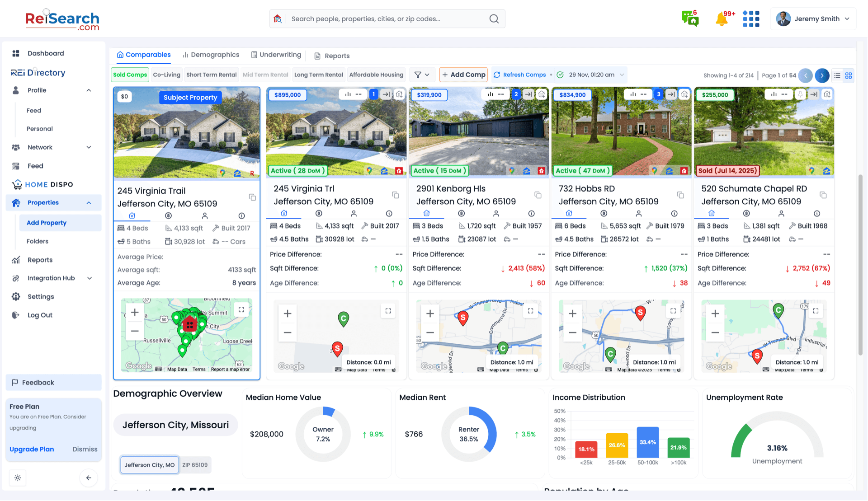Screen dimensions: 868x501
Task: Open Dashboard in the sidebar
Action: click(46, 53)
